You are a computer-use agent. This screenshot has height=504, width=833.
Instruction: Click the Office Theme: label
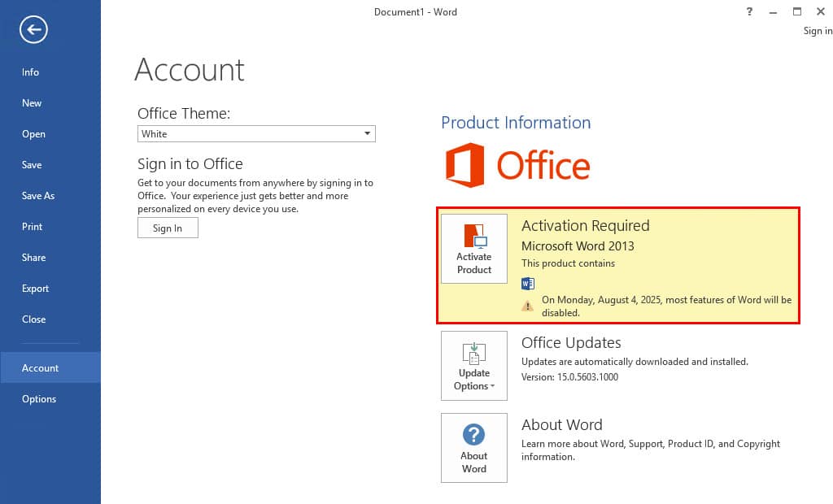coord(184,113)
